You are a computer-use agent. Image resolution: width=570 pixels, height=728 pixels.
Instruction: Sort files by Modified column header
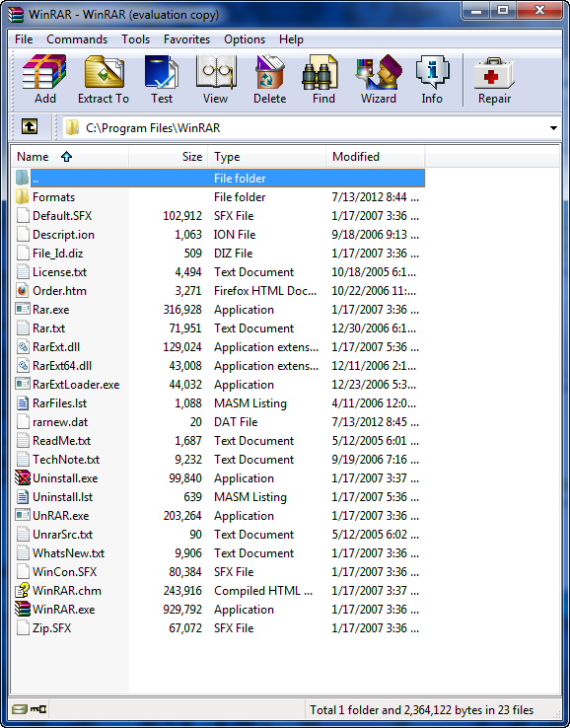click(x=375, y=157)
